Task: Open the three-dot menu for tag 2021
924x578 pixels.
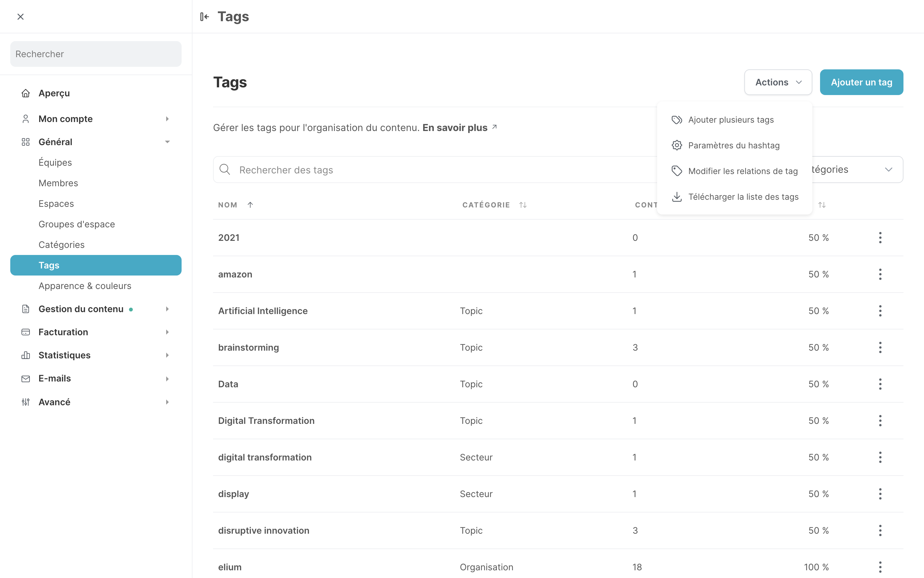Action: [x=880, y=237]
